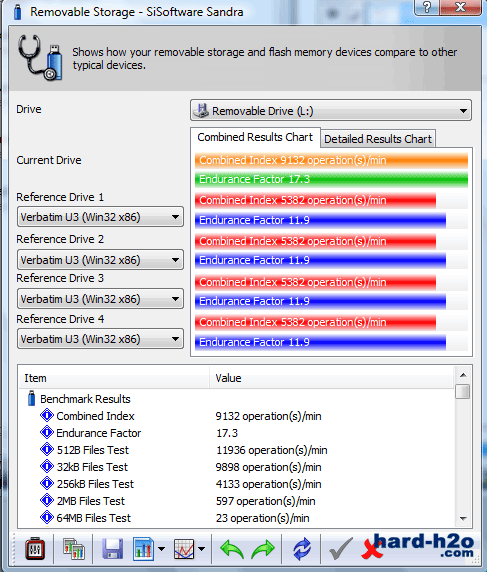487x572 pixels.
Task: Click the value 23 operation(s)/min
Action: [263, 518]
